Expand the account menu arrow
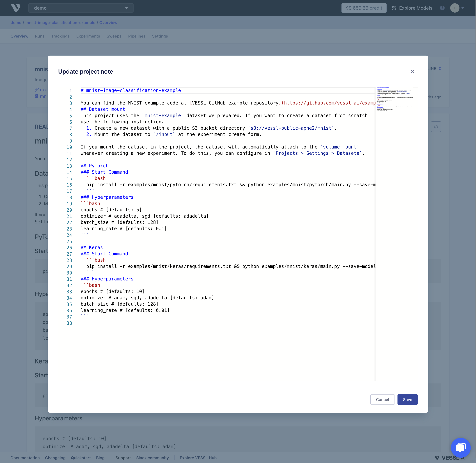The height and width of the screenshot is (463, 476). point(463,8)
